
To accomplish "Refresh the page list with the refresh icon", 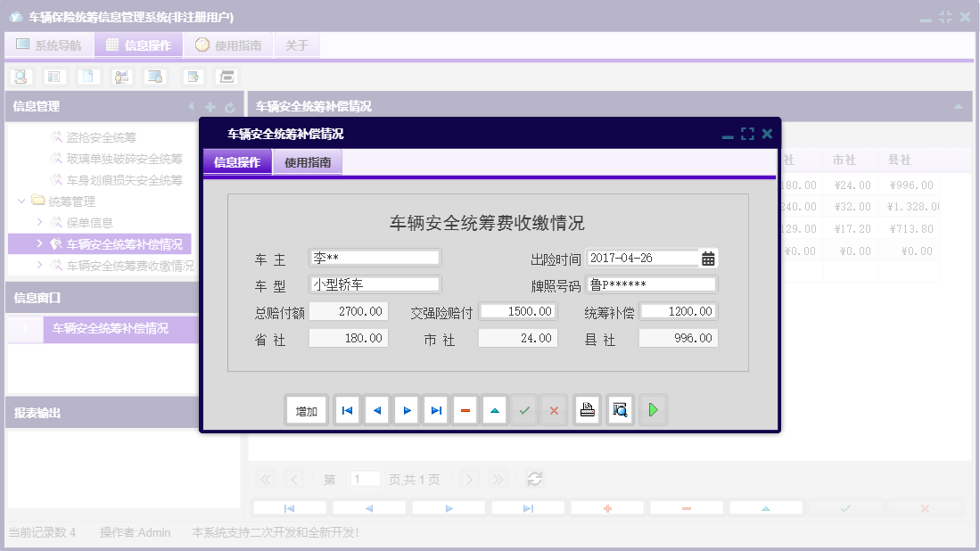I will (533, 479).
